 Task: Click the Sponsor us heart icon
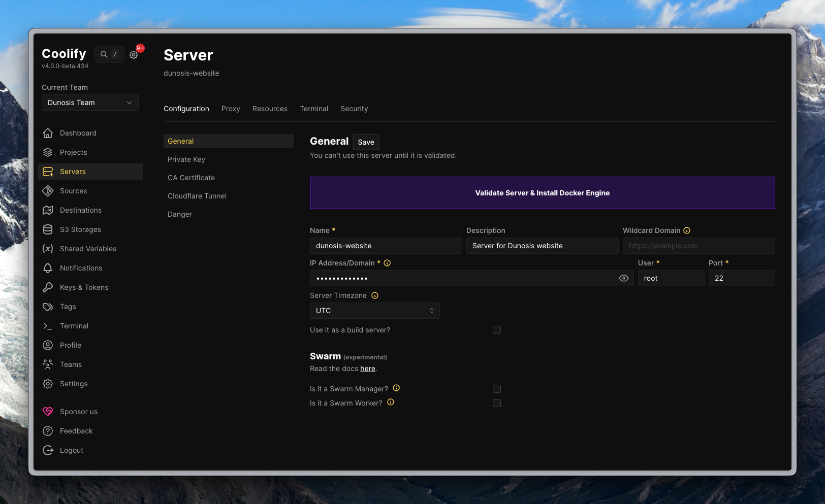click(48, 412)
